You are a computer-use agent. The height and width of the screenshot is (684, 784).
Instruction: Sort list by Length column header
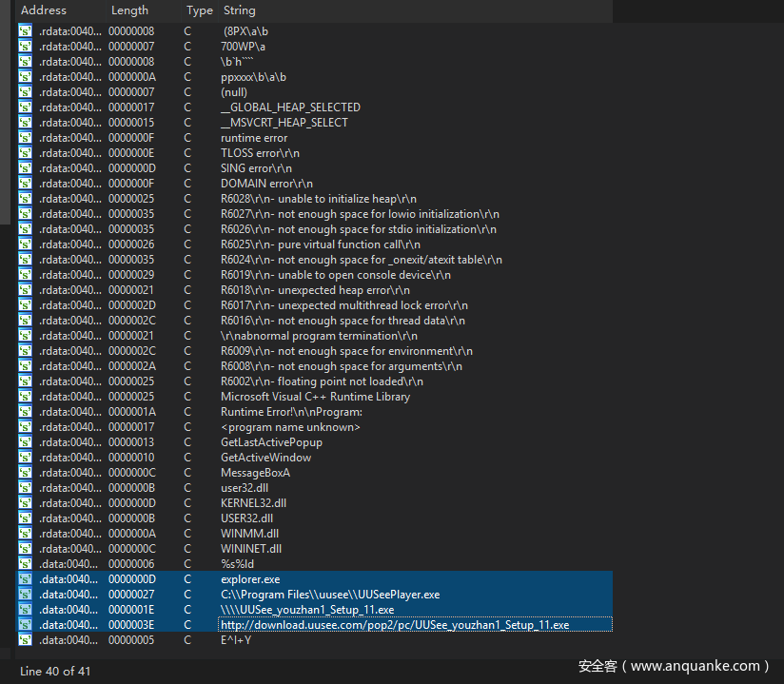pos(129,10)
